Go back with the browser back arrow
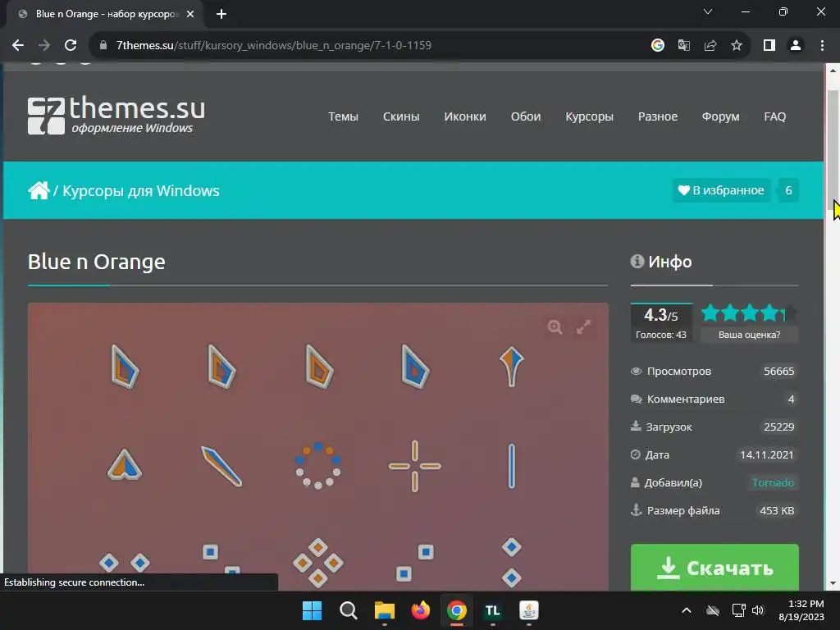The image size is (840, 630). tap(18, 46)
